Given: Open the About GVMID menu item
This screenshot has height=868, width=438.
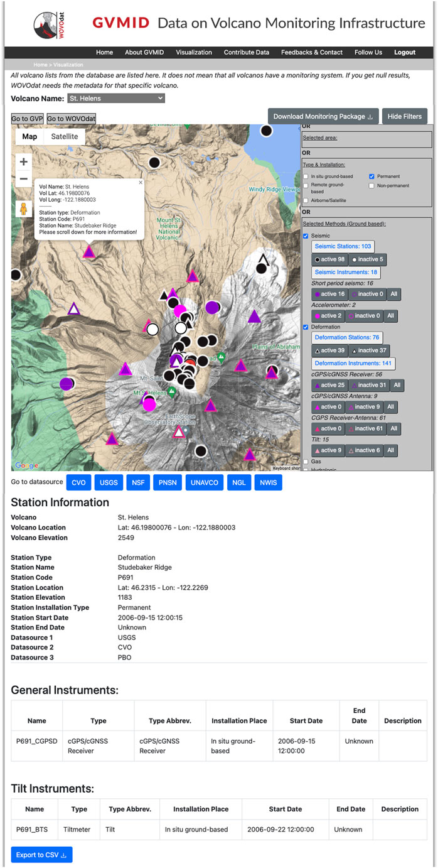Looking at the screenshot, I should [x=144, y=53].
